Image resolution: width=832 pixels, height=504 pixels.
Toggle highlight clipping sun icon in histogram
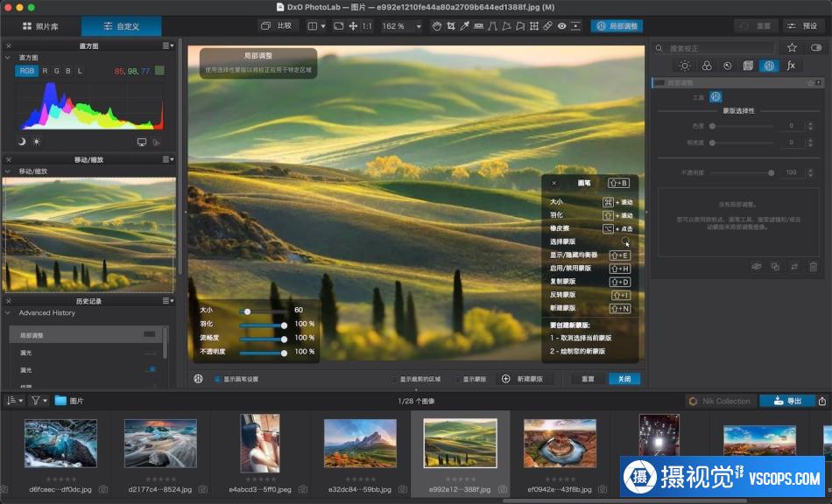[36, 142]
